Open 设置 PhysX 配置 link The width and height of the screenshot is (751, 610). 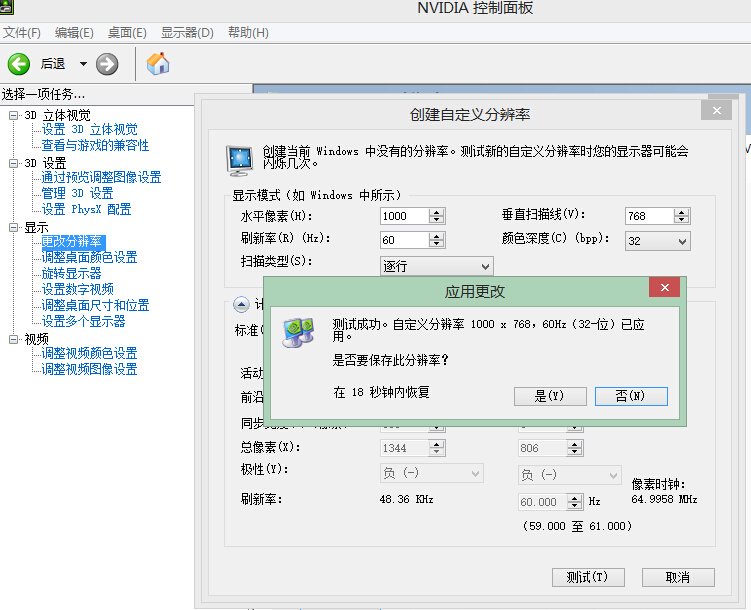tap(86, 209)
